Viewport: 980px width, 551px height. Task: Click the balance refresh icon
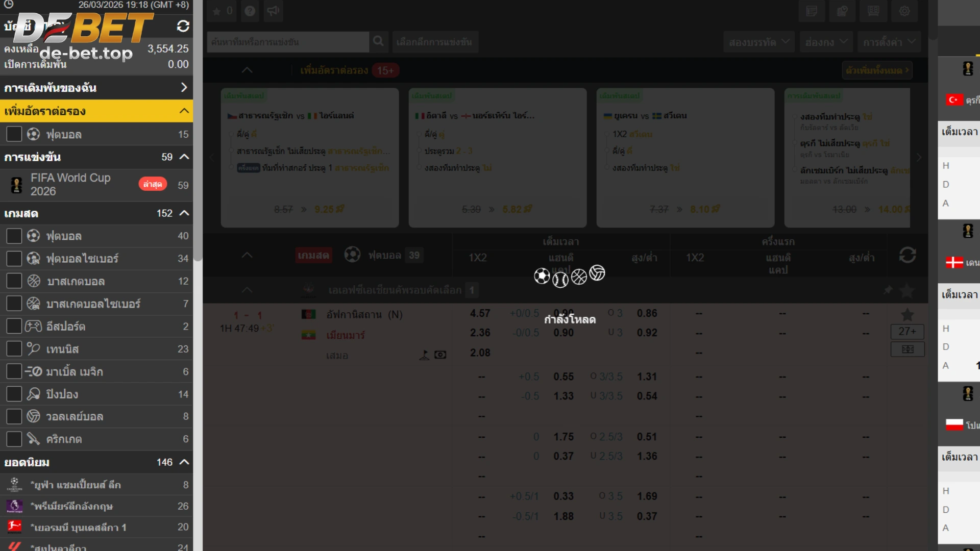click(x=183, y=26)
